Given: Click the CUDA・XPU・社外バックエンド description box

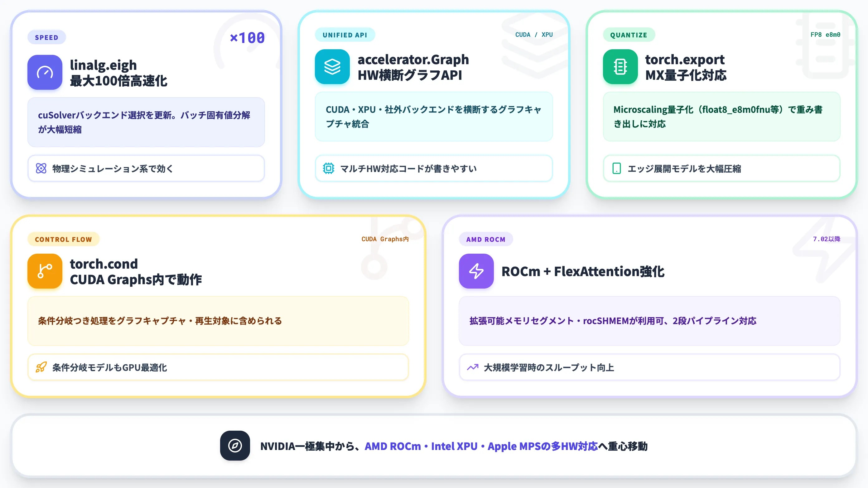Looking at the screenshot, I should point(434,117).
